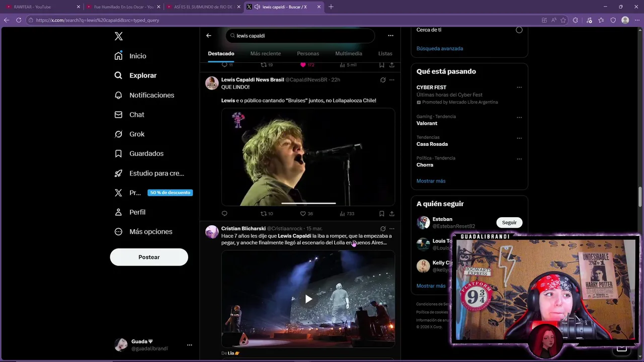The image size is (644, 362).
Task: Repost the post with 10 reposts
Action: 267,214
